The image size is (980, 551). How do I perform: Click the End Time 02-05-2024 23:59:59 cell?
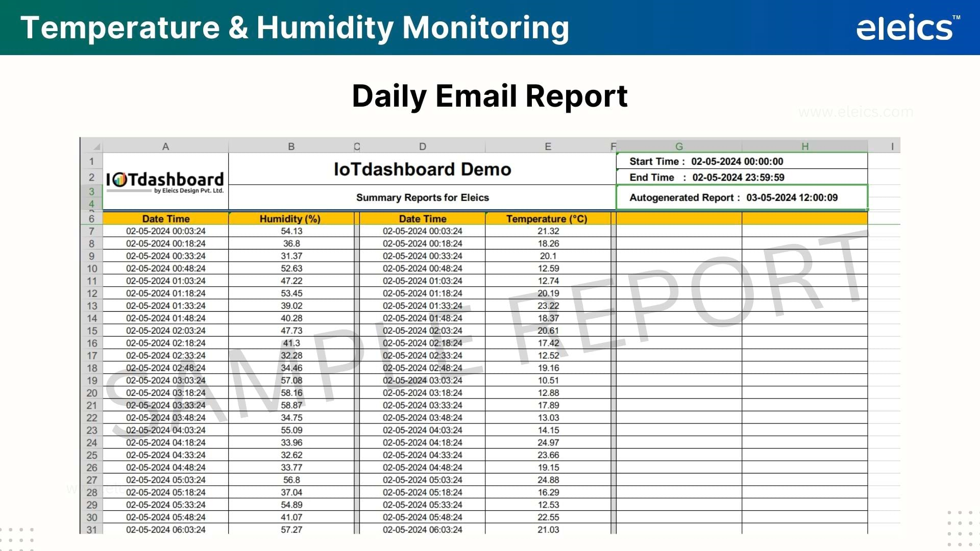click(742, 177)
